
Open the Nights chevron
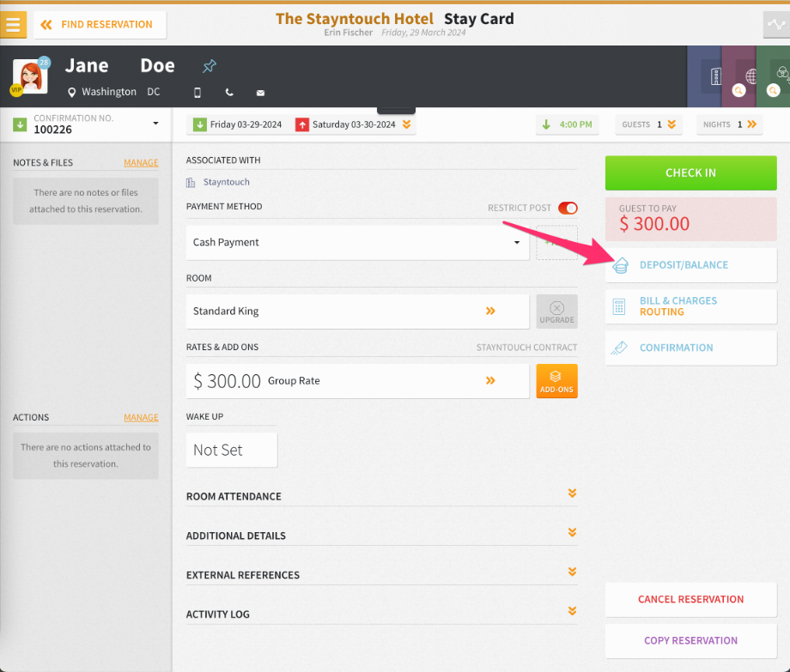pos(751,124)
